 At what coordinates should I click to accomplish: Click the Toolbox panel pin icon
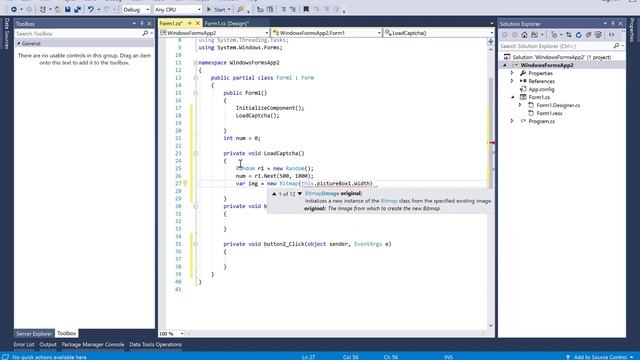pyautogui.click(x=142, y=24)
